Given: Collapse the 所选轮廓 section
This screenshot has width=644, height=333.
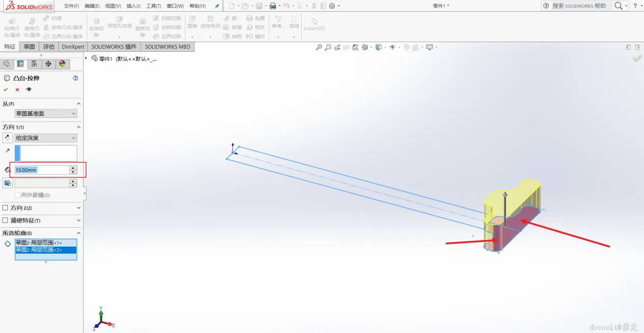Looking at the screenshot, I should click(78, 233).
